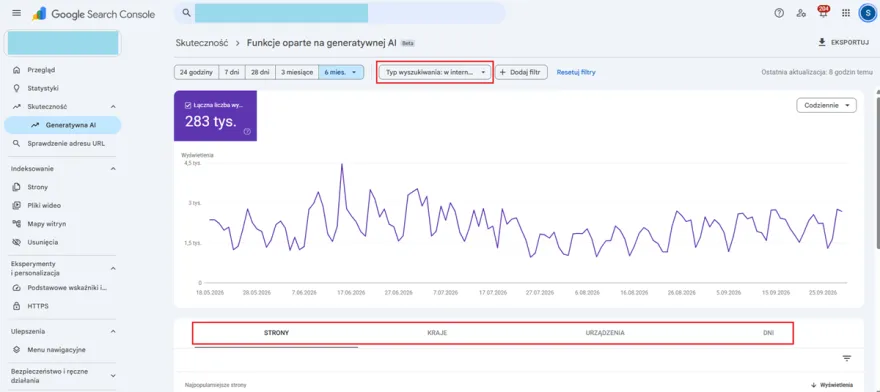The image size is (880, 392).
Task: Collapse the Indeksowanie section
Action: tap(113, 168)
